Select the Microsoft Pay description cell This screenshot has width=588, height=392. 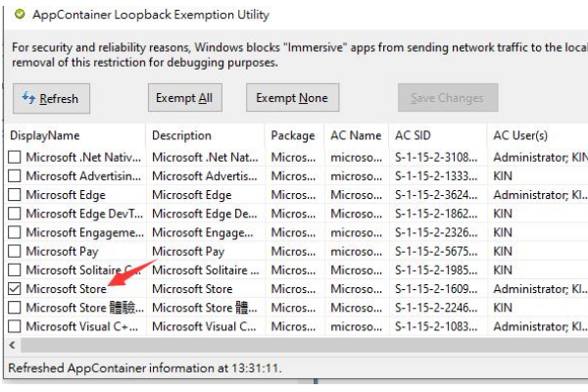coord(188,251)
